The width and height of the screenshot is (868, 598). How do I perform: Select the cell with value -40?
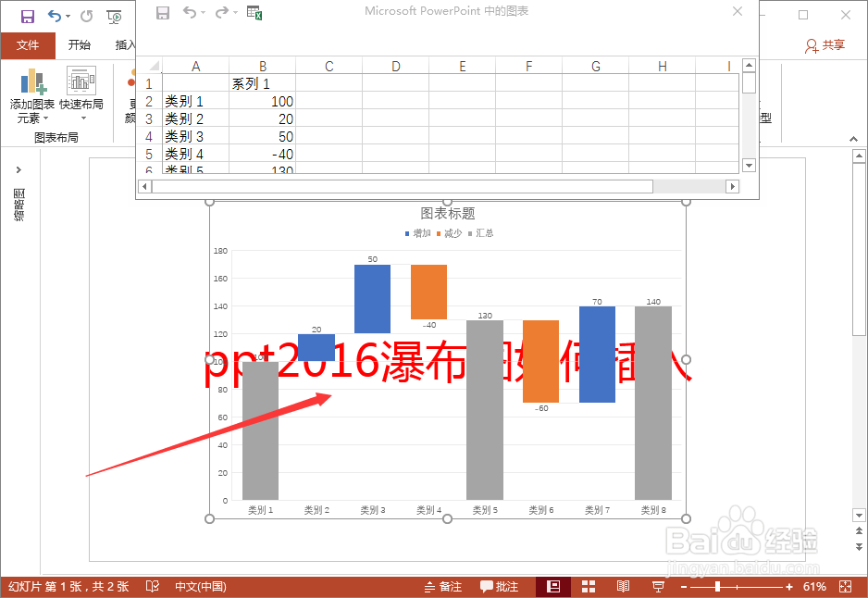pos(263,154)
